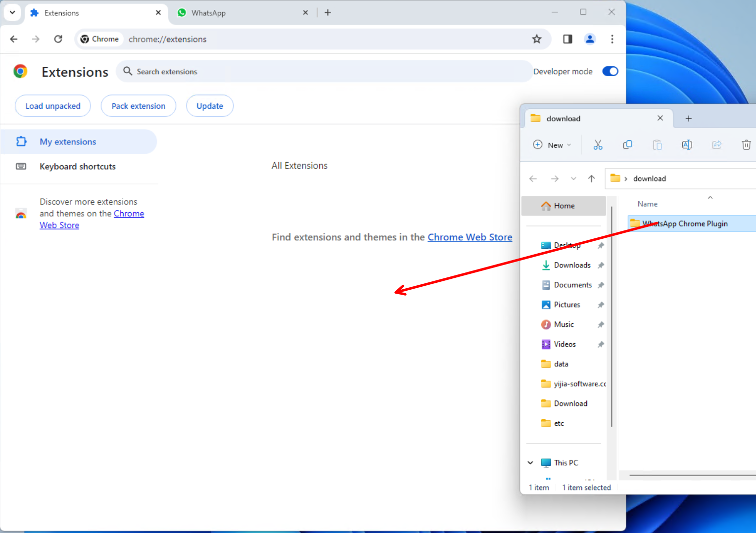Reload the extensions page
The width and height of the screenshot is (756, 533).
(x=58, y=39)
